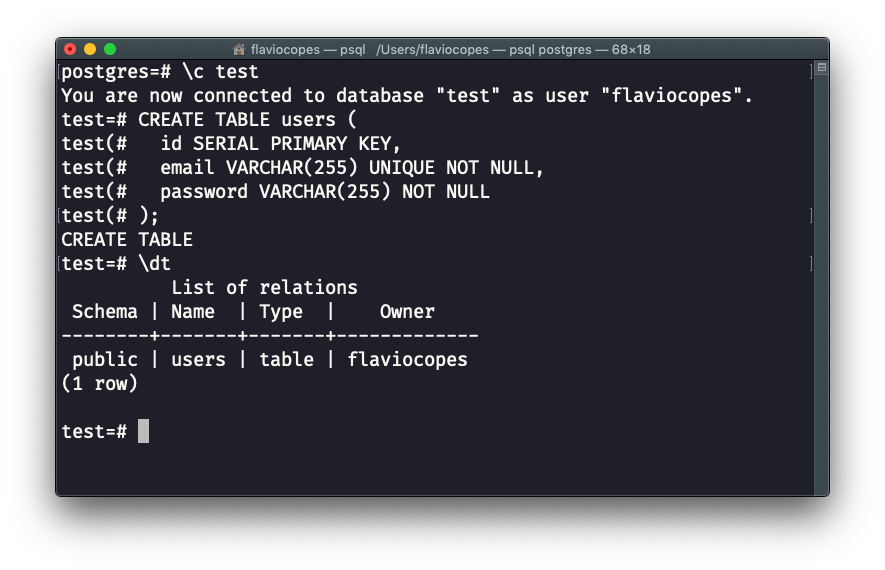This screenshot has width=885, height=570.
Task: Click the "You are now connected" message line
Action: [406, 96]
